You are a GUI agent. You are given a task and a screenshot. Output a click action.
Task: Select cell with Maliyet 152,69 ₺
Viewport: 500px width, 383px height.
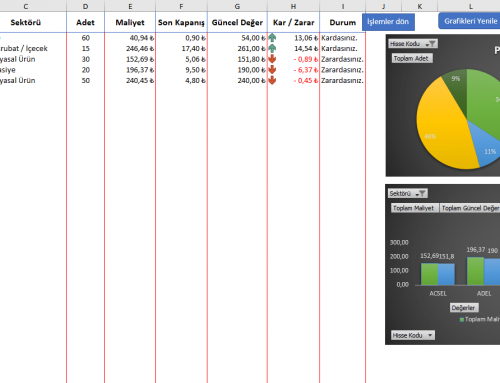click(x=130, y=59)
